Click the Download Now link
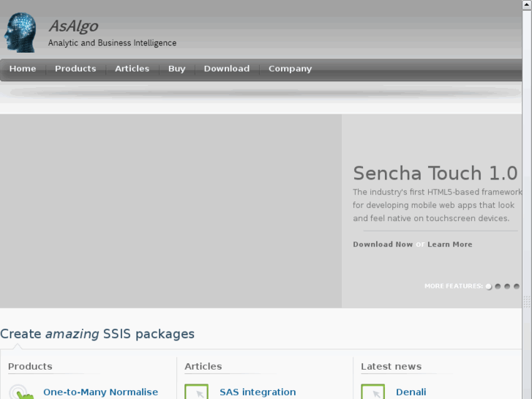Screen dimensions: 532x399 pos(383,245)
